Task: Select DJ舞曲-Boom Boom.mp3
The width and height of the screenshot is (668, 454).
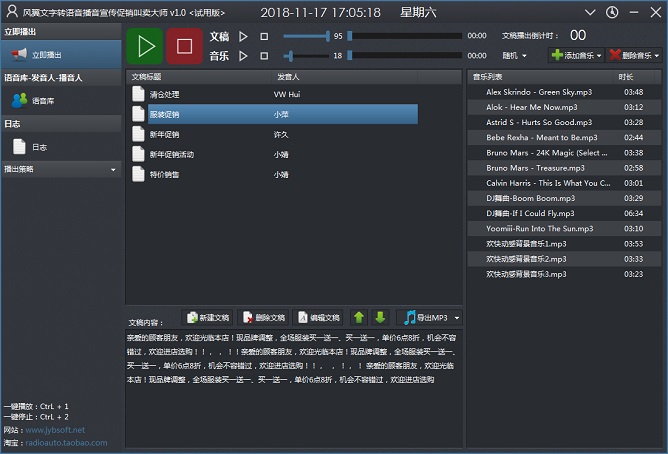Action: (564, 198)
